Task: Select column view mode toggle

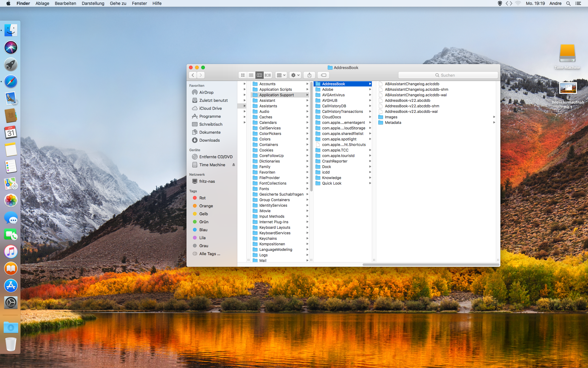Action: 259,75
